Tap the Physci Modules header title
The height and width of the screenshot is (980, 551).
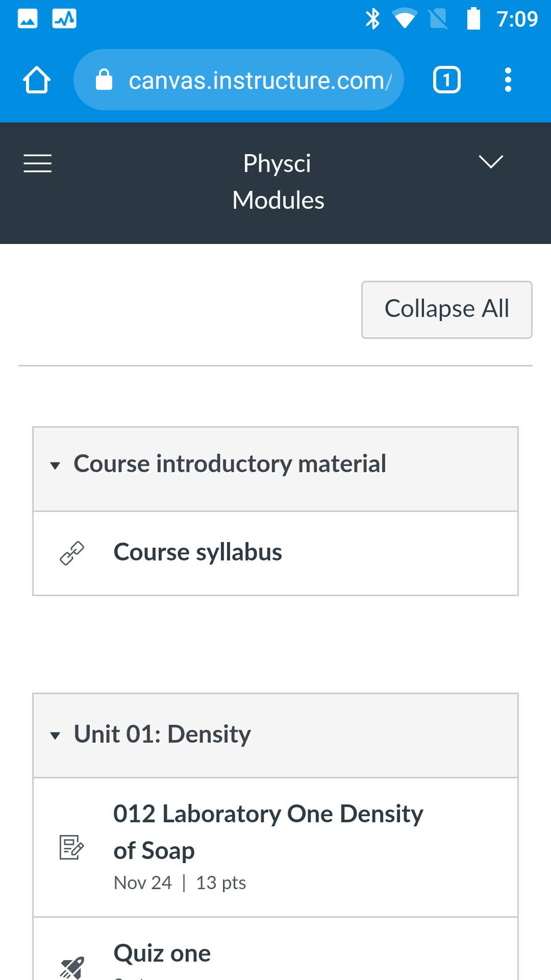278,182
